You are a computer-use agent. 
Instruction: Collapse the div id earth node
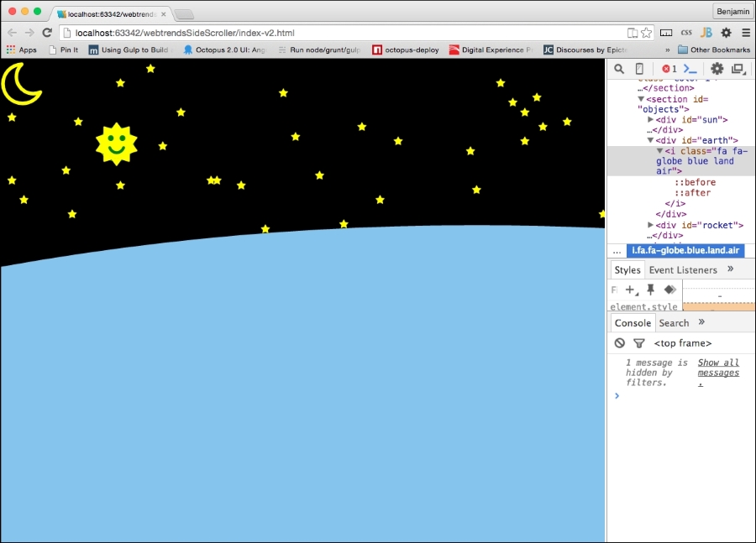650,140
